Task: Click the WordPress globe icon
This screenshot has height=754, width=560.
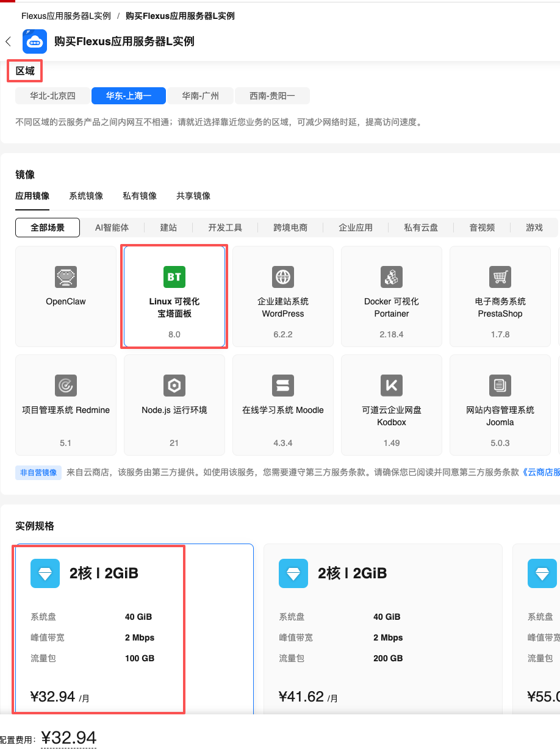Action: pos(283,277)
